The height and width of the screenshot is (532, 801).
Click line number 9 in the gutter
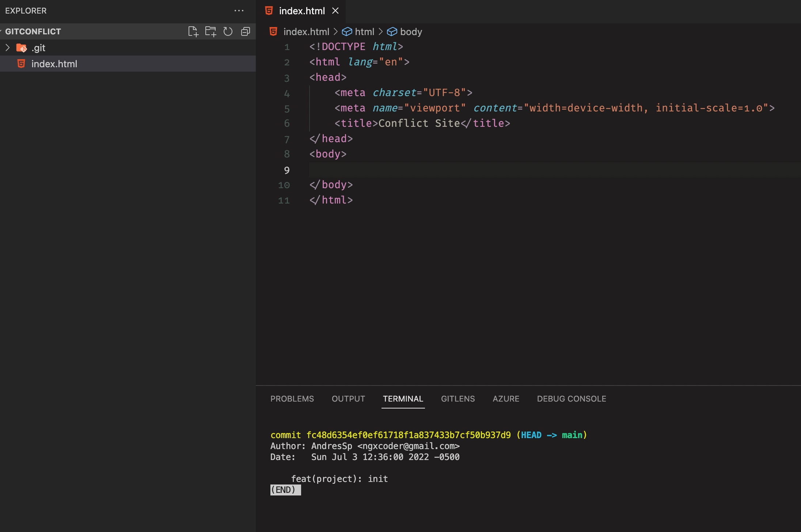[287, 170]
